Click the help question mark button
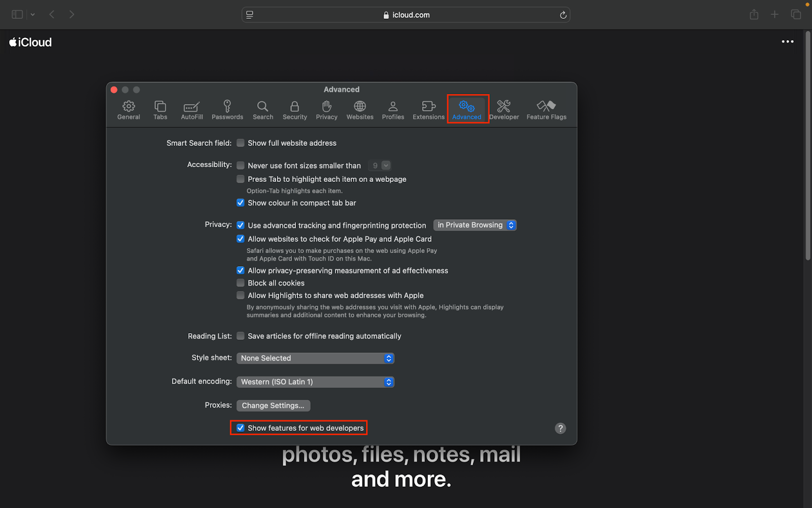Image resolution: width=812 pixels, height=508 pixels. pyautogui.click(x=560, y=428)
